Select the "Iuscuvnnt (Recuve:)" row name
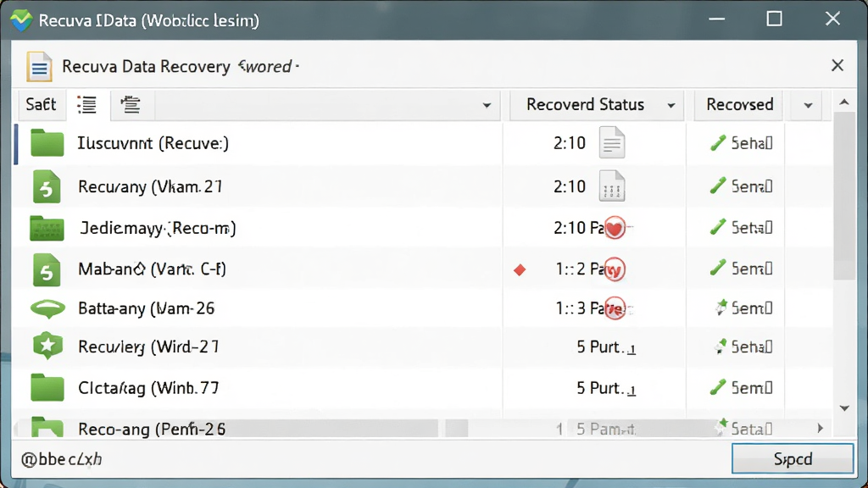 (x=153, y=143)
